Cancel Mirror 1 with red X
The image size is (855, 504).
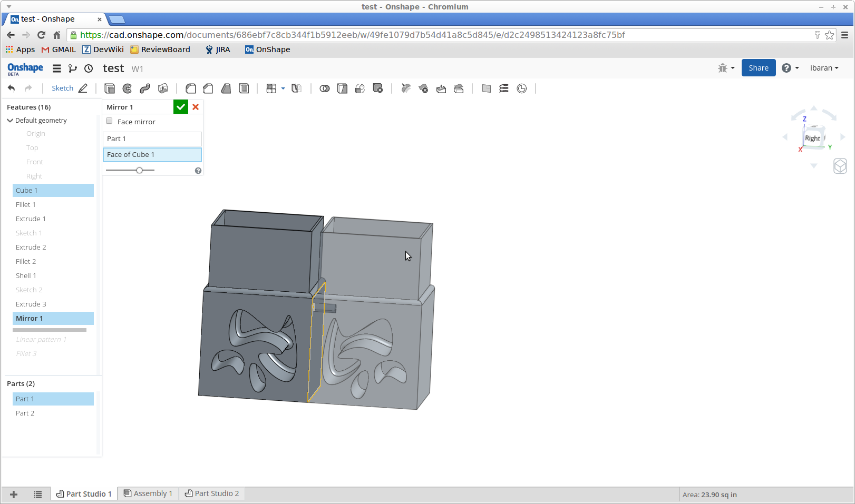tap(196, 107)
